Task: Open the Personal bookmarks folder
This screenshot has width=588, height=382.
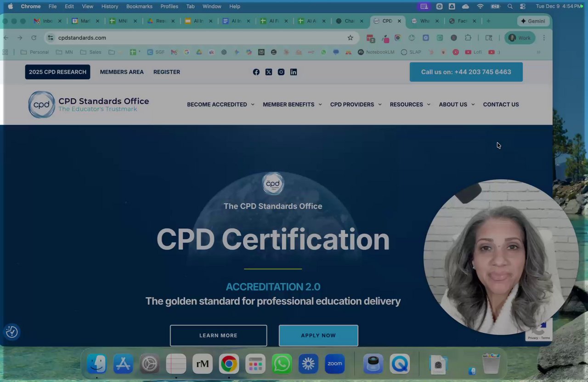Action: 35,52
